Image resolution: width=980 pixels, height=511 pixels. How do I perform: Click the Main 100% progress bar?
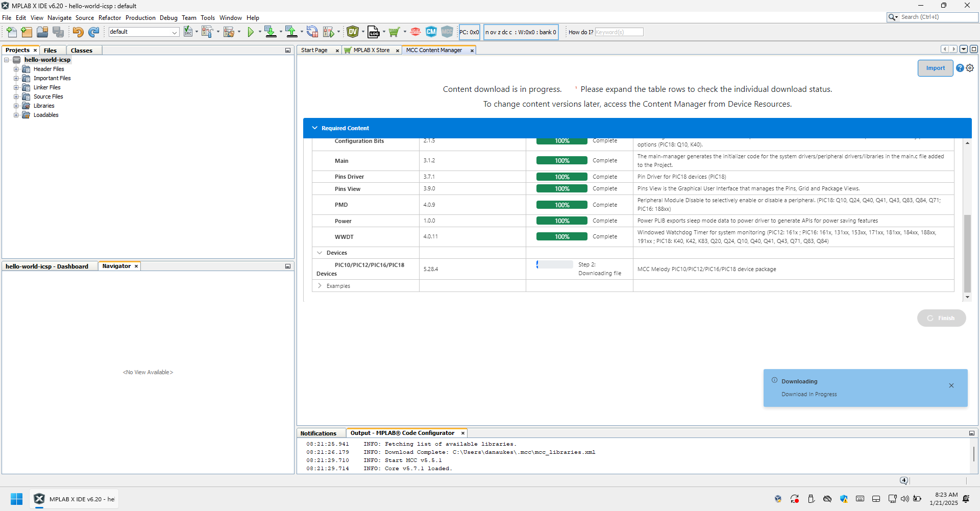coord(562,161)
